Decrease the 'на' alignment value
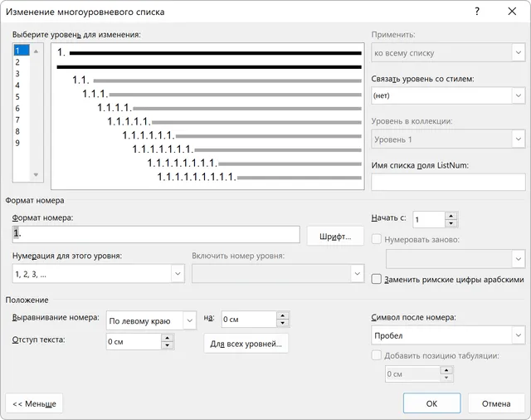 [282, 323]
